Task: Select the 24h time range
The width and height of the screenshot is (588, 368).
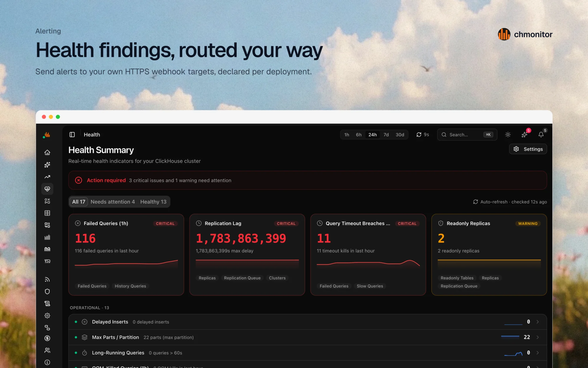Action: (372, 135)
